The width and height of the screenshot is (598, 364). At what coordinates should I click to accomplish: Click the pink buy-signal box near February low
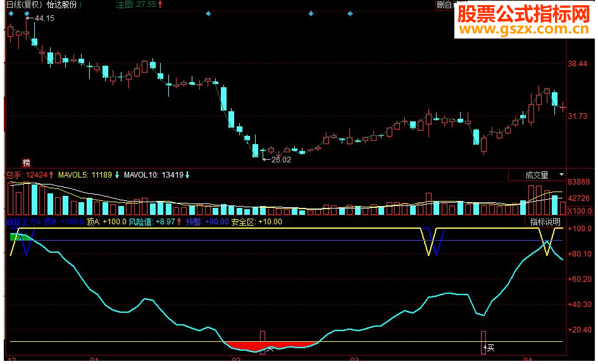[263, 343]
